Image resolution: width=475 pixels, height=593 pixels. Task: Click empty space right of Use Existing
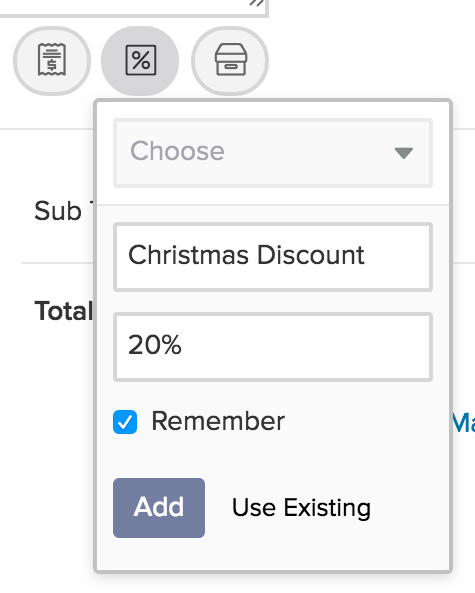pos(408,508)
